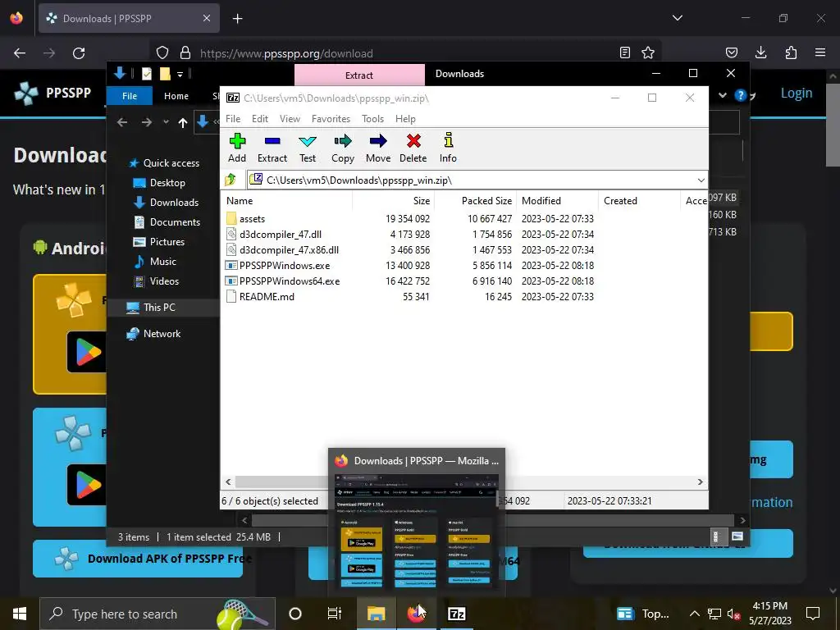The image size is (840, 630).
Task: Open Firefox hamburger application menu
Action: tap(820, 52)
